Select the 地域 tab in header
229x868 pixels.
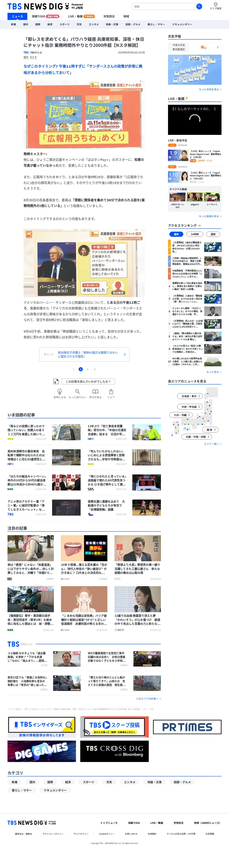126,16
